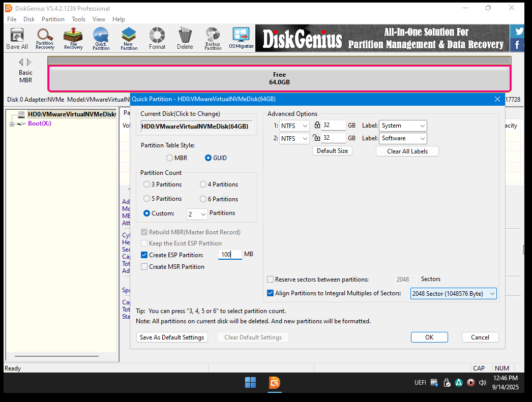Click the VMware tools tray icon
The image size is (532, 402).
434,383
